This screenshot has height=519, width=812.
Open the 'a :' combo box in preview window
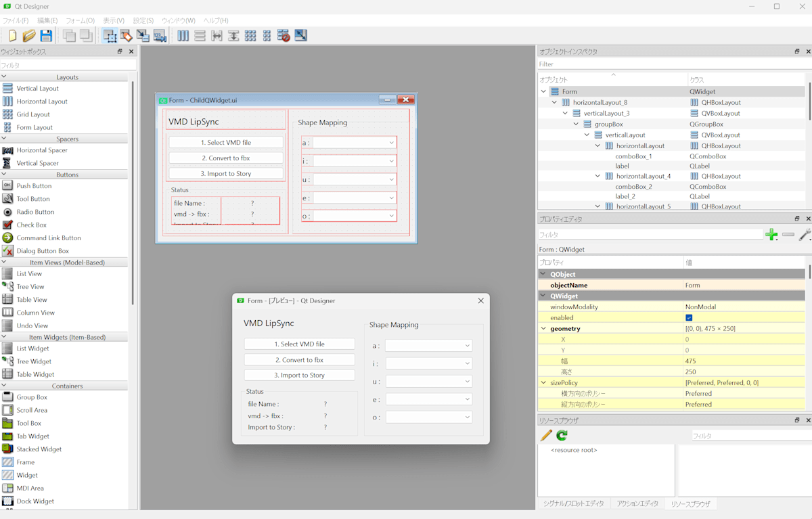[x=428, y=346]
